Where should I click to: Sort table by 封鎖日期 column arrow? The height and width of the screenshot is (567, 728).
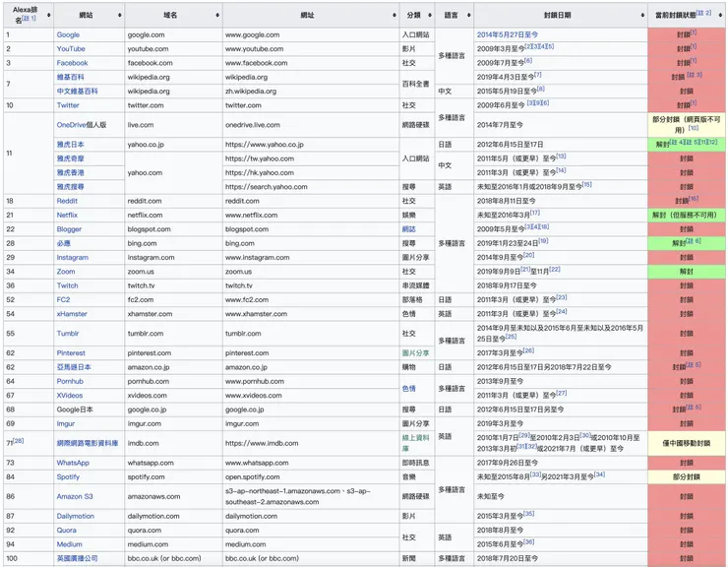(643, 16)
